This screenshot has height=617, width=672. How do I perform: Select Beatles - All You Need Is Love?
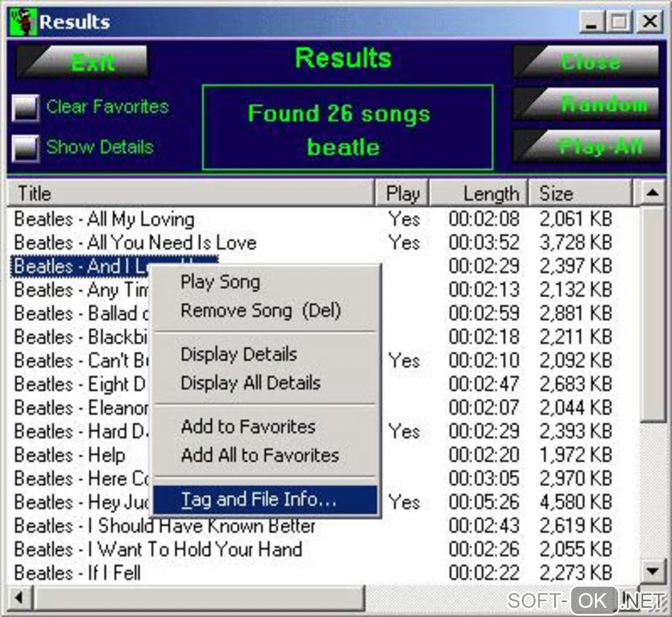point(135,243)
